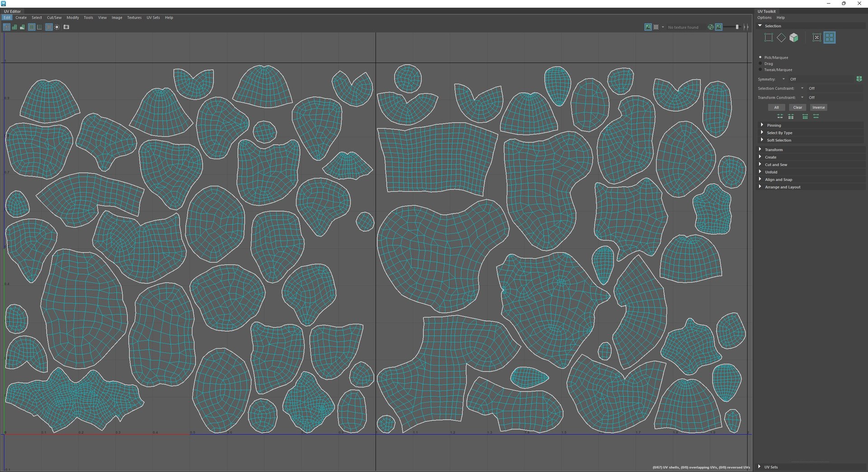868x472 pixels.
Task: Open the Symmetry dropdown
Action: 783,79
